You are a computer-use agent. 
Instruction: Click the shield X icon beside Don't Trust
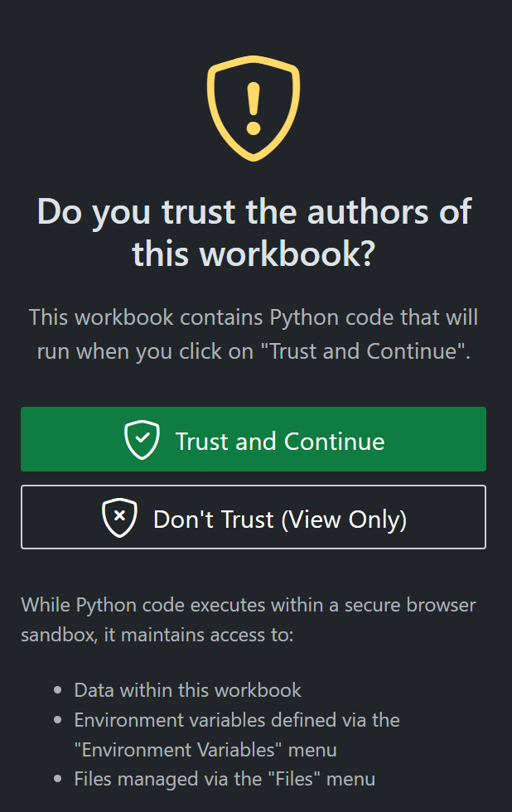click(119, 517)
